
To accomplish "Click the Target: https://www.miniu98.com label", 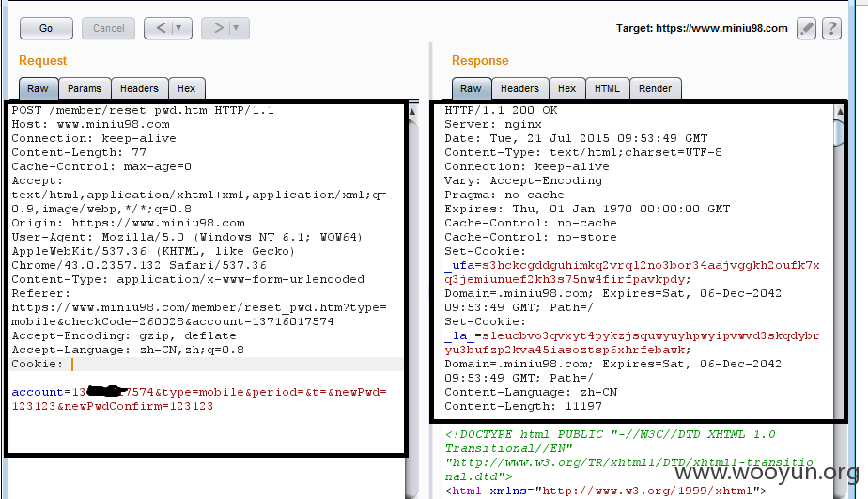I will coord(702,28).
